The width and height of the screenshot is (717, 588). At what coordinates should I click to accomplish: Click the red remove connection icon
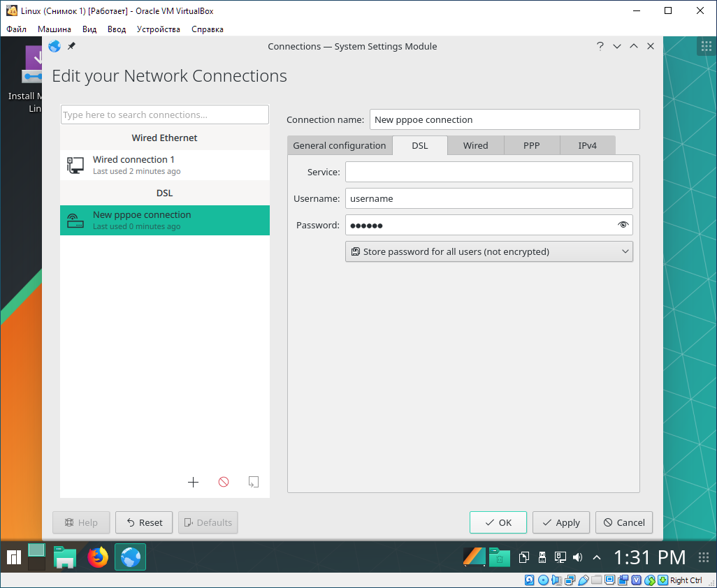pos(224,482)
